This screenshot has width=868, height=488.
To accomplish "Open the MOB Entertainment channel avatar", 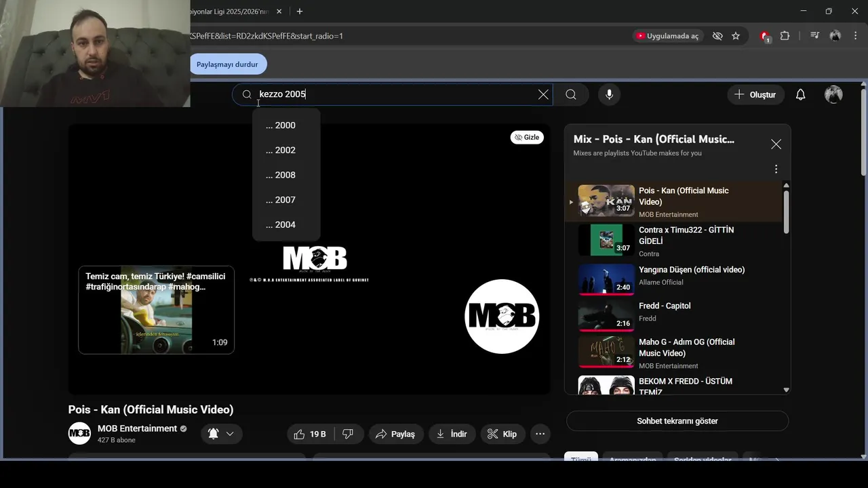I will pos(79,434).
